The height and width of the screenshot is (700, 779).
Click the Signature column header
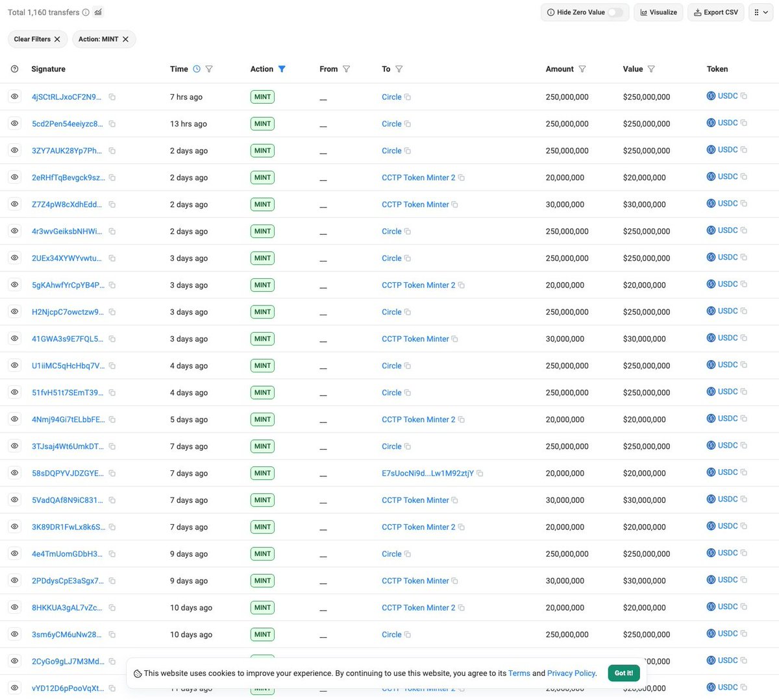48,69
